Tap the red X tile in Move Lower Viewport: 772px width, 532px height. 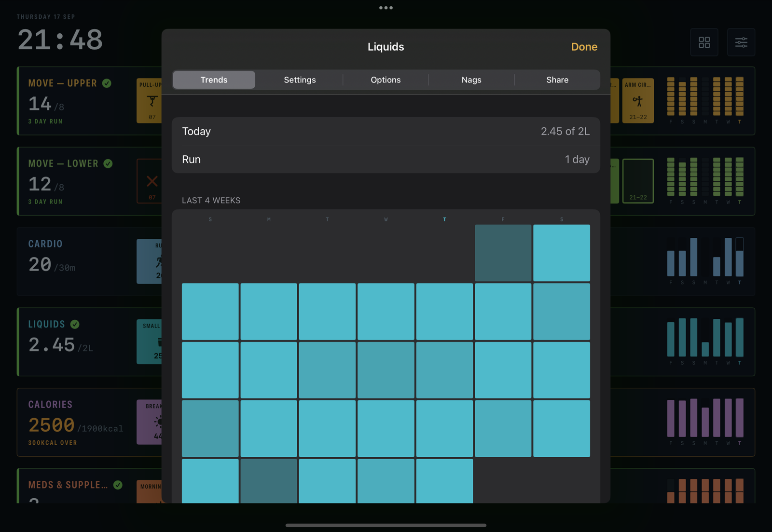pyautogui.click(x=149, y=181)
